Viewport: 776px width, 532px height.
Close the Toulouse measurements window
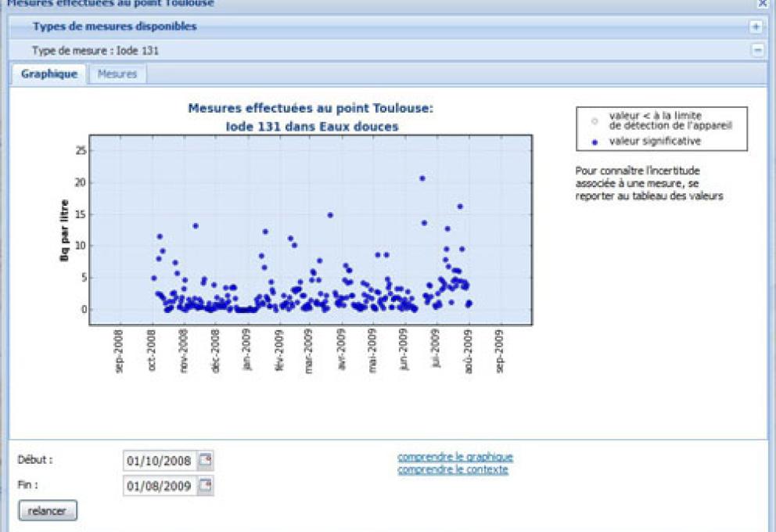point(762,3)
